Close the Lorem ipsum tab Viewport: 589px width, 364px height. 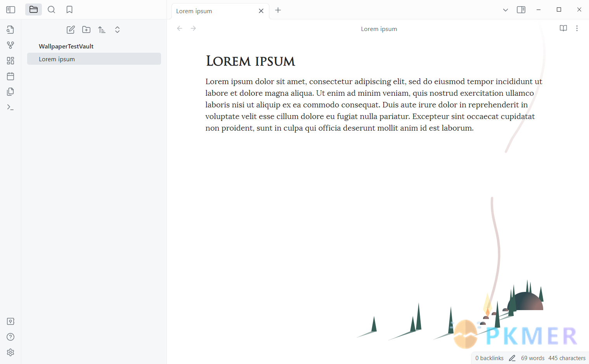pos(261,11)
